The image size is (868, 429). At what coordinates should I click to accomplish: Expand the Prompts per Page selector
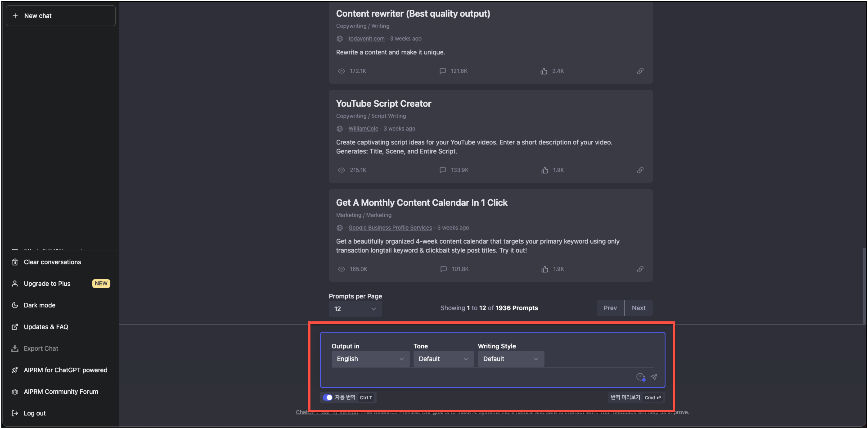354,309
